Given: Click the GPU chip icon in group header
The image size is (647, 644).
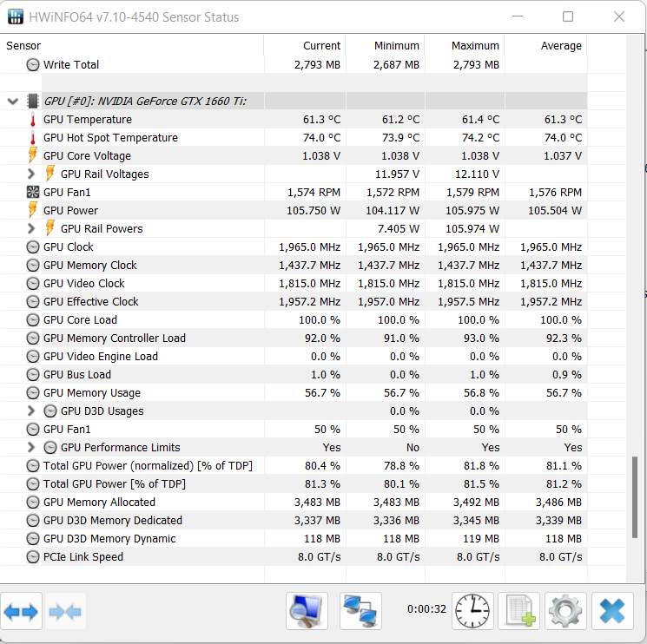Looking at the screenshot, I should [33, 101].
